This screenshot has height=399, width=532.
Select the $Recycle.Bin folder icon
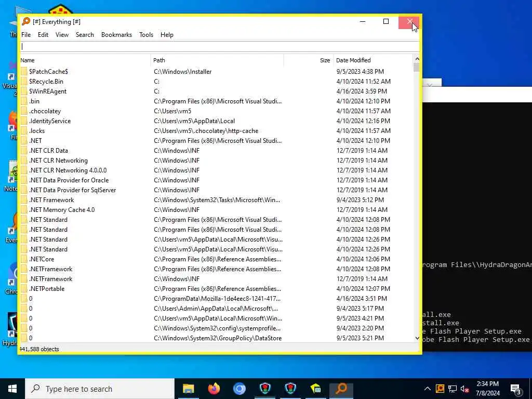pyautogui.click(x=24, y=82)
